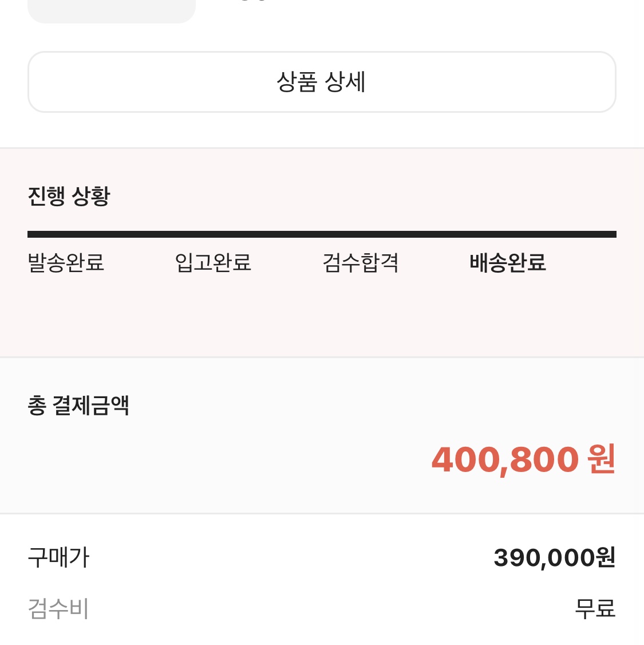The height and width of the screenshot is (645, 644).
Task: Tap the gray product thumbnail placeholder
Action: tap(112, 11)
